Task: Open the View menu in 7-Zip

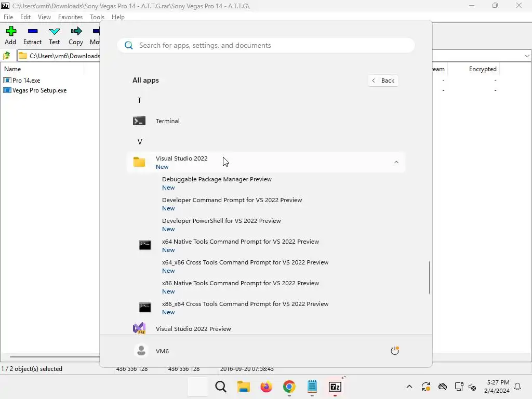Action: [x=44, y=17]
